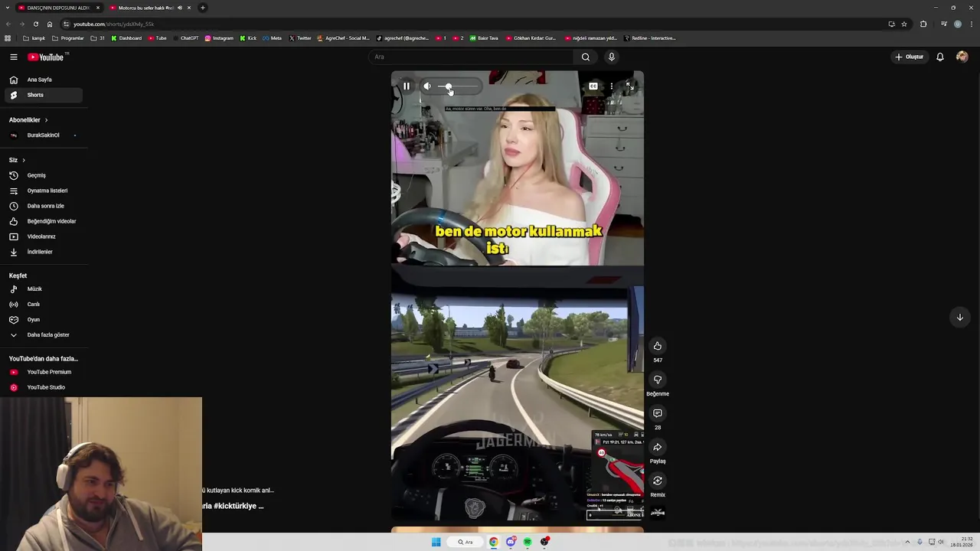Open Daha sonra izle list
The height and width of the screenshot is (551, 980).
pos(43,206)
